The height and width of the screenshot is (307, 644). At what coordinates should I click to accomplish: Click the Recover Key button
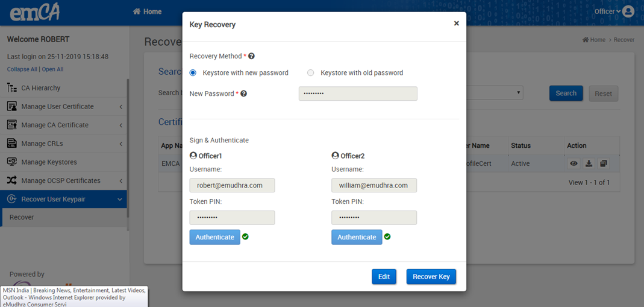pyautogui.click(x=431, y=277)
